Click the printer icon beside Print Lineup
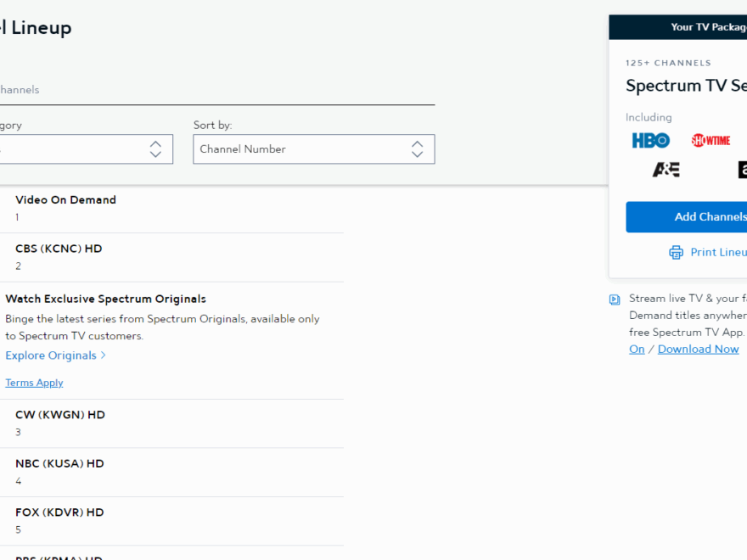747x560 pixels. 676,252
